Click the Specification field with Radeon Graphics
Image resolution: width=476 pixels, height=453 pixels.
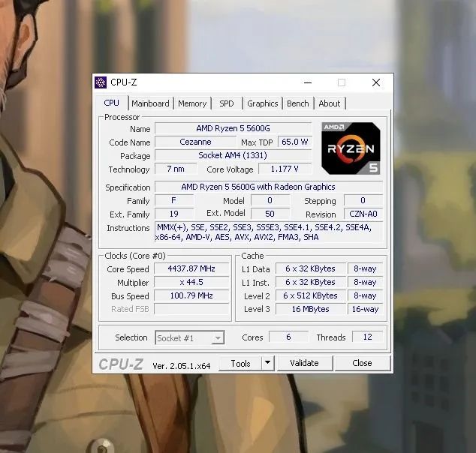point(269,187)
